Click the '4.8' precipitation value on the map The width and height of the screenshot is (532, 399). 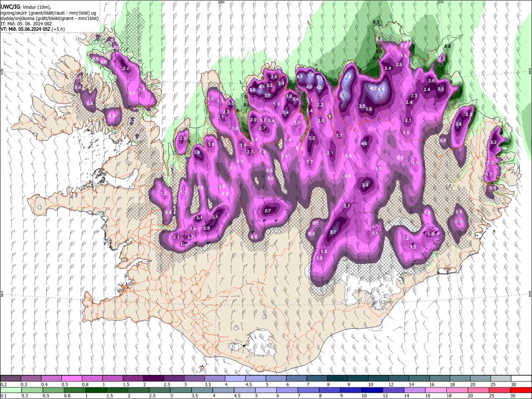click(381, 89)
